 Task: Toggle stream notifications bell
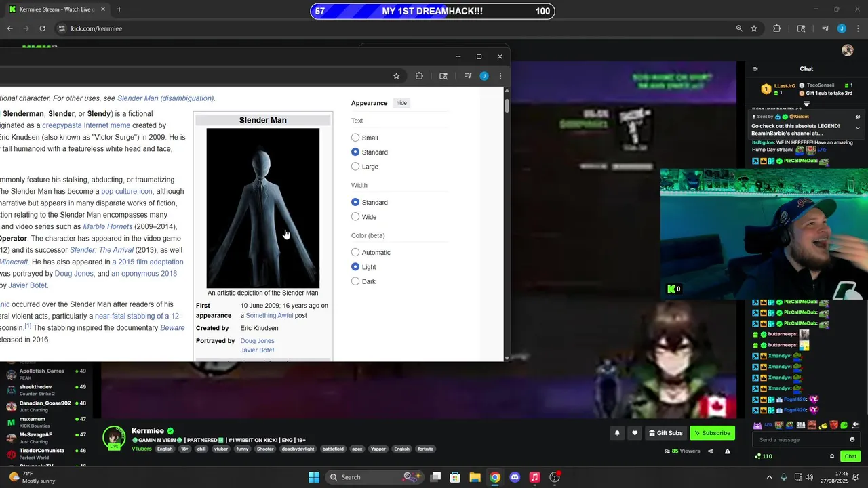point(617,433)
